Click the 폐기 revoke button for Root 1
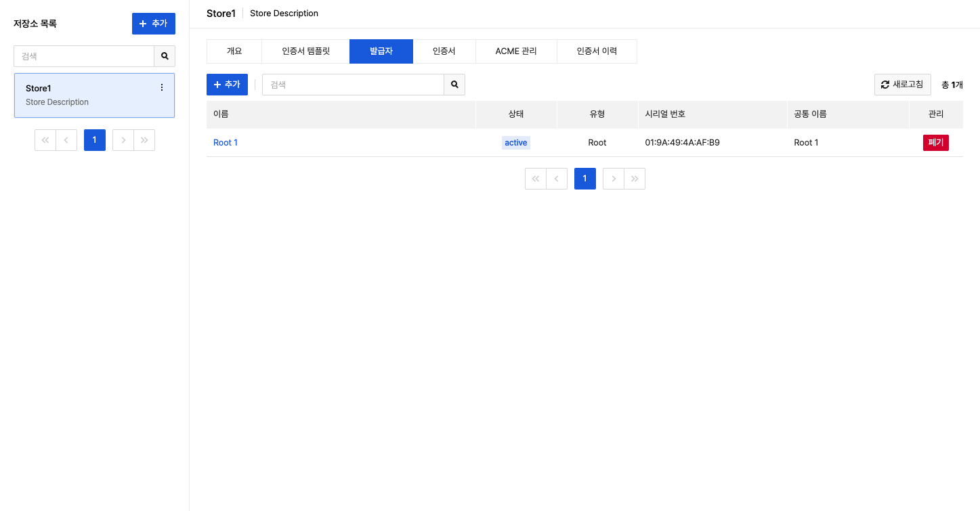The image size is (980, 511). point(935,142)
